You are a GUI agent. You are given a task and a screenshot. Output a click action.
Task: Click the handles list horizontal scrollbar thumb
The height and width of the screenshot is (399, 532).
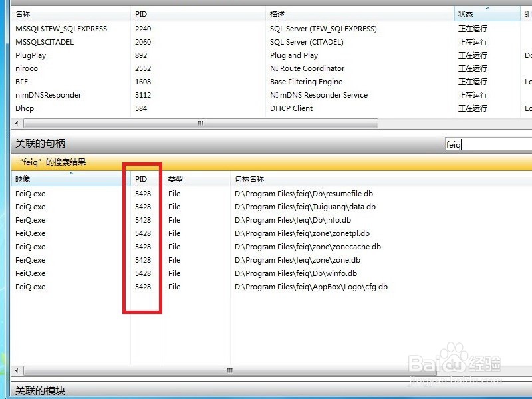coord(229,370)
